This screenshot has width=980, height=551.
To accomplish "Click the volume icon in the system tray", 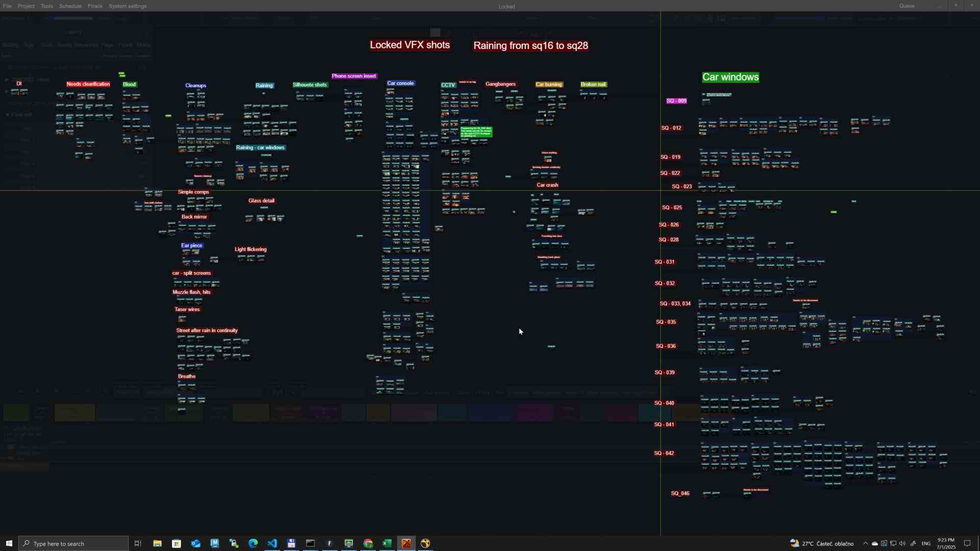I will pos(903,543).
